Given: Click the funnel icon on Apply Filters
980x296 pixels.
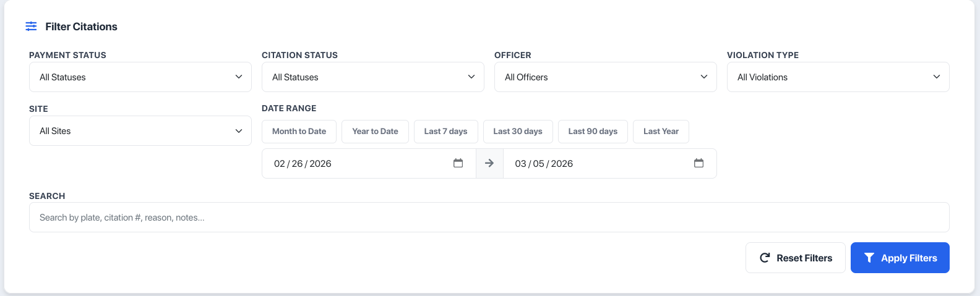Looking at the screenshot, I should (869, 258).
